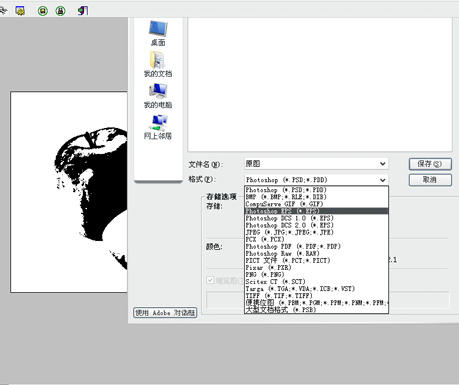Viewport: 459px width, 385px height.
Task: Choose BMP (*.BMP) format entry
Action: (x=316, y=197)
